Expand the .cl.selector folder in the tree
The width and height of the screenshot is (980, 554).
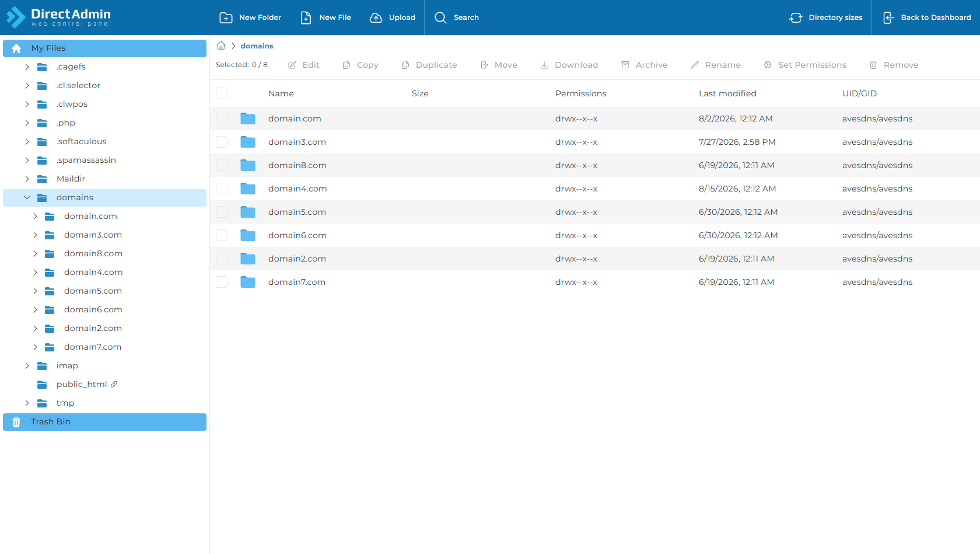(x=27, y=86)
